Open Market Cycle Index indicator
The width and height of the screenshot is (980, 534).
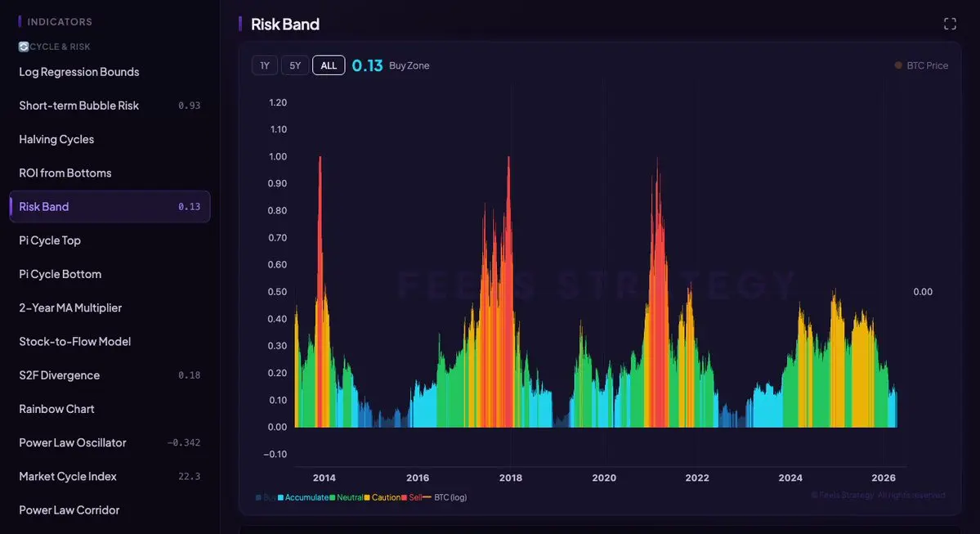coord(110,477)
